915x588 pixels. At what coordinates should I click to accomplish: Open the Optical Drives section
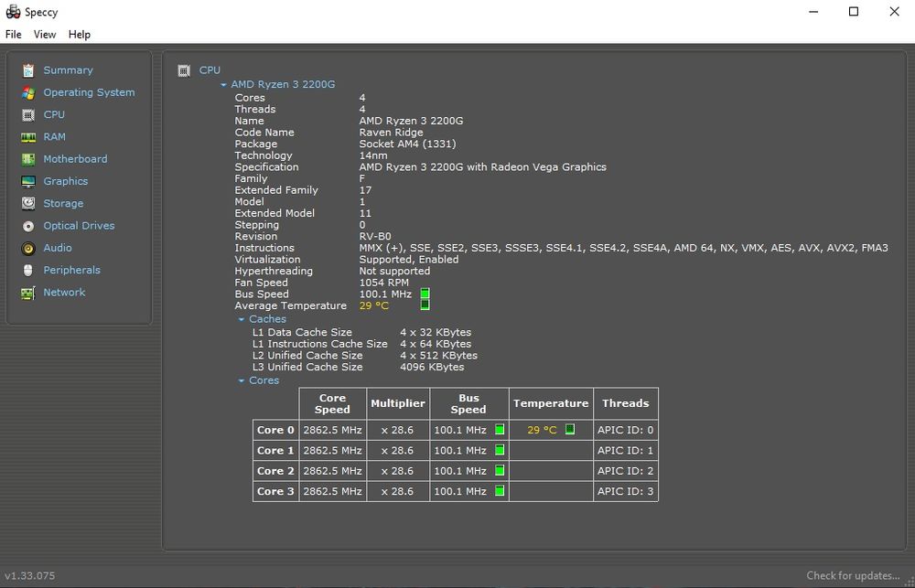tap(79, 225)
